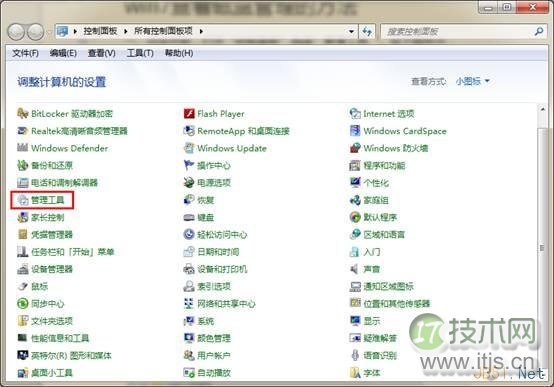The height and width of the screenshot is (387, 554).
Task: Open the 索引选项 link
Action: [x=214, y=286]
